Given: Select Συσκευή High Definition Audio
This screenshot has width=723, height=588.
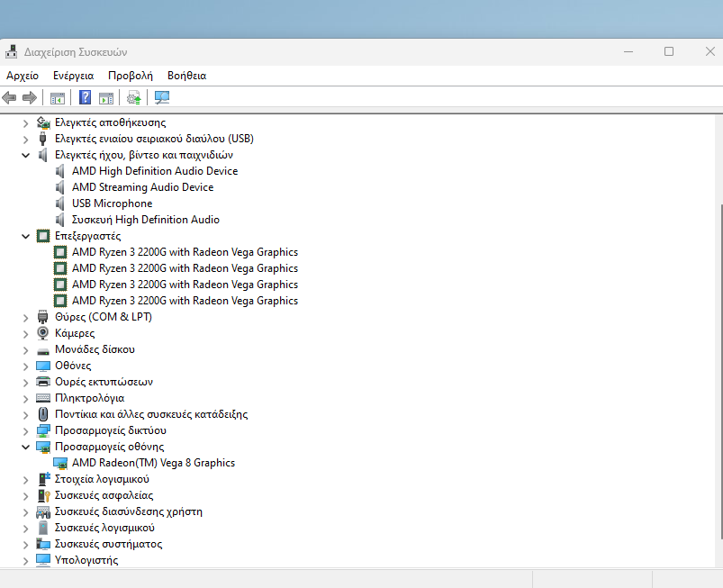Looking at the screenshot, I should point(146,220).
